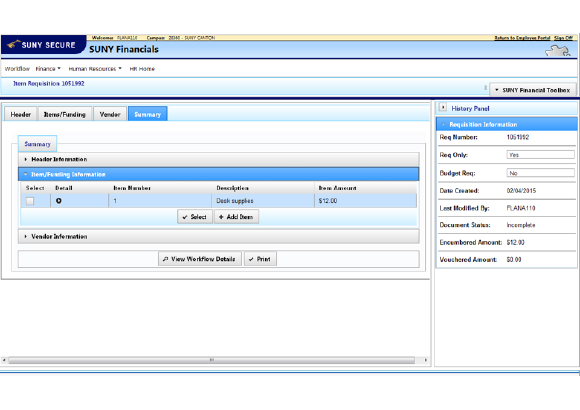
Task: Open detail icon for Desk supplies row
Action: (x=58, y=201)
